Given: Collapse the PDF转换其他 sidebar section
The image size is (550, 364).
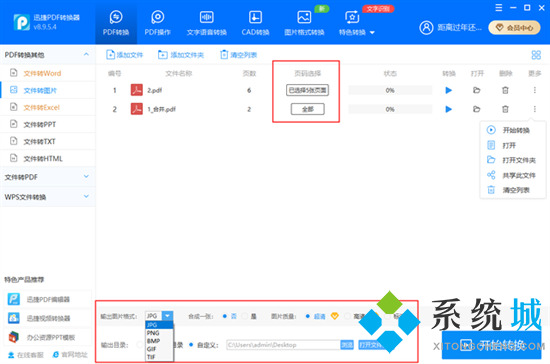Looking at the screenshot, I should pyautogui.click(x=86, y=54).
